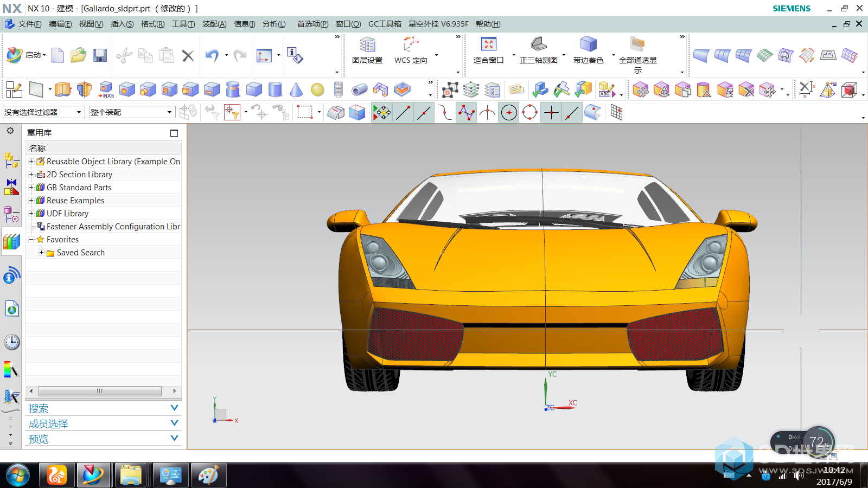Toggle existing point snap
This screenshot has width=868, height=488.
551,112
